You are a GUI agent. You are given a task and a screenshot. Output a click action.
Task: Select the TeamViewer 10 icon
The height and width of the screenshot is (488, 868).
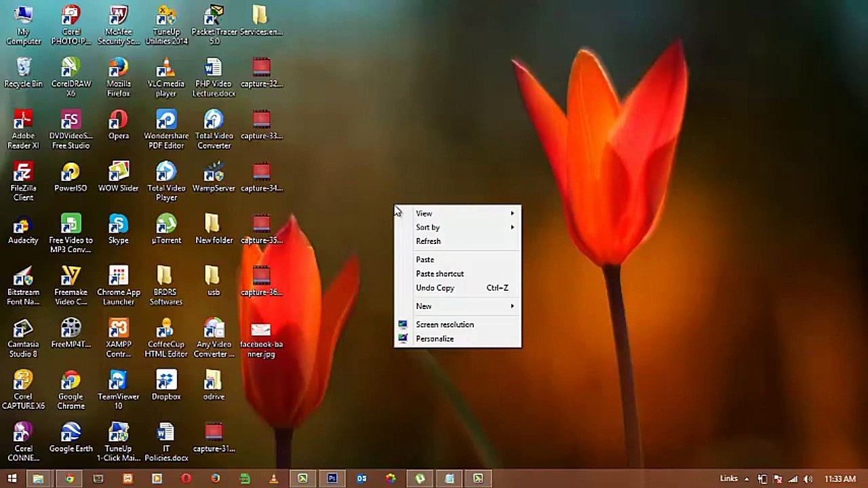119,390
